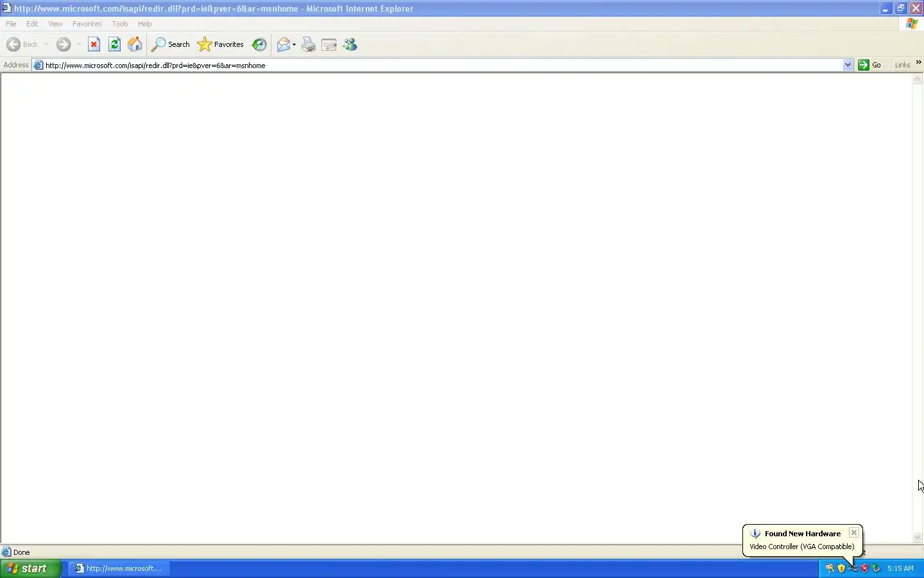Viewport: 924px width, 578px height.
Task: Select the microsoft.com taskbar button
Action: click(119, 568)
